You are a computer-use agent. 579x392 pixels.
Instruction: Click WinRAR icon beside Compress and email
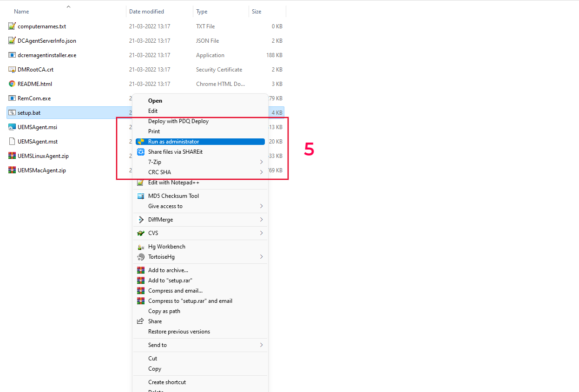coord(141,291)
